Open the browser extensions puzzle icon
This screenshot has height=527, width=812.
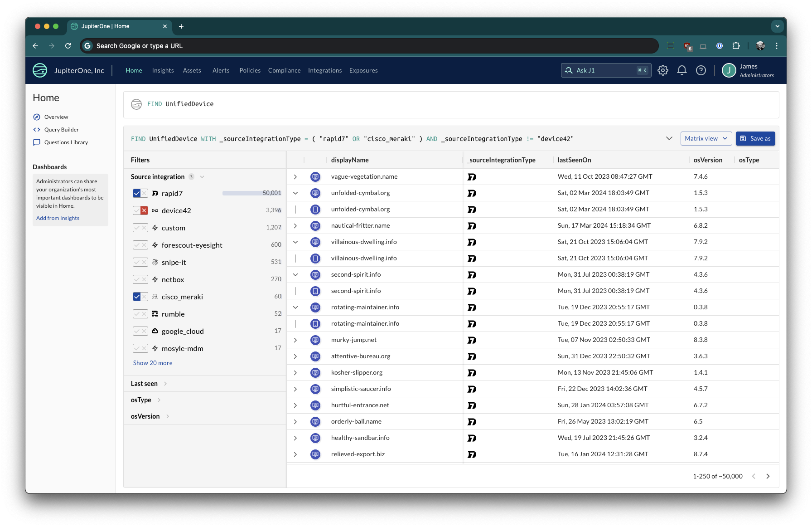736,46
